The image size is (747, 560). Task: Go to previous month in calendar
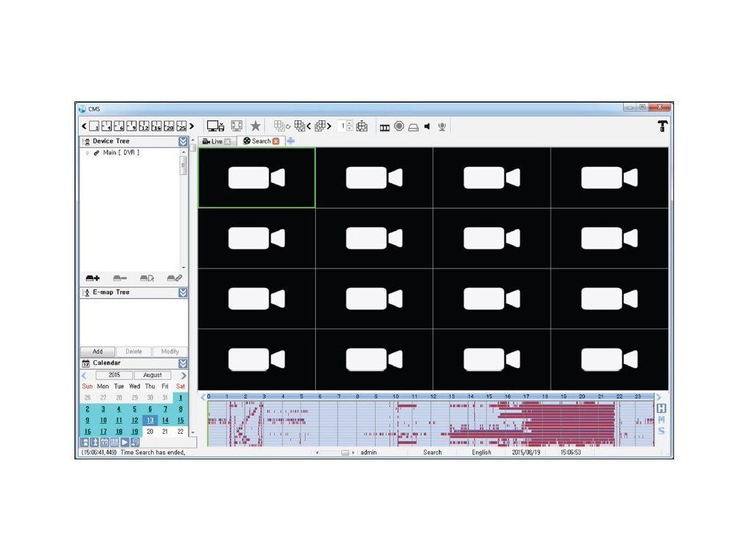(x=85, y=376)
